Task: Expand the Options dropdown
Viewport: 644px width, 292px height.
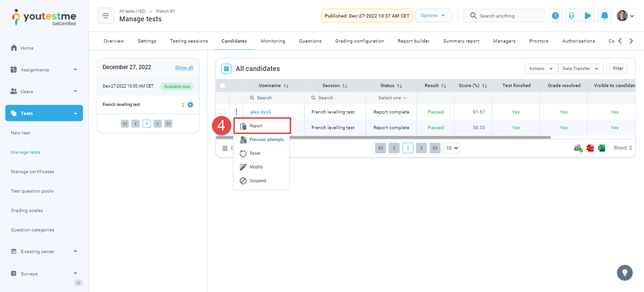Action: pos(433,16)
